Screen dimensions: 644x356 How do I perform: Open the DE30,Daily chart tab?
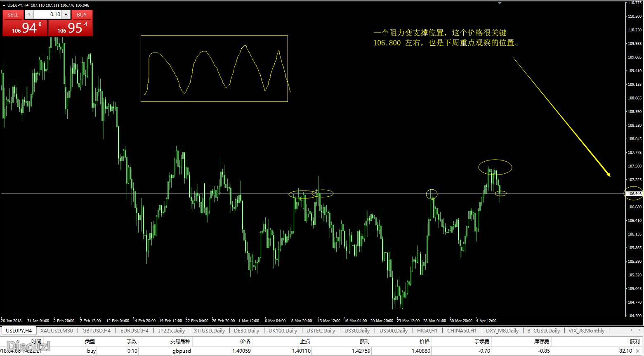(246, 330)
